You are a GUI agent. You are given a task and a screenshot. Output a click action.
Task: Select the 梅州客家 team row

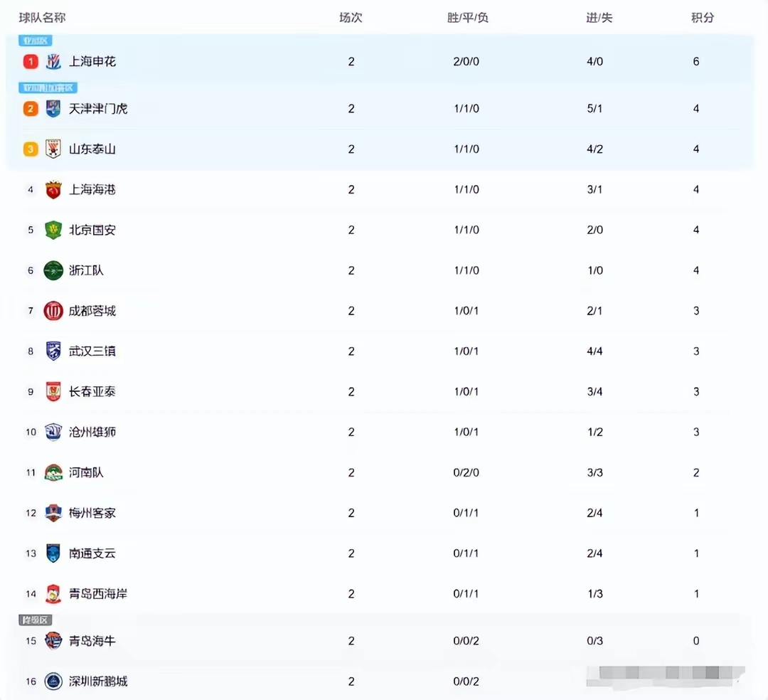378,513
